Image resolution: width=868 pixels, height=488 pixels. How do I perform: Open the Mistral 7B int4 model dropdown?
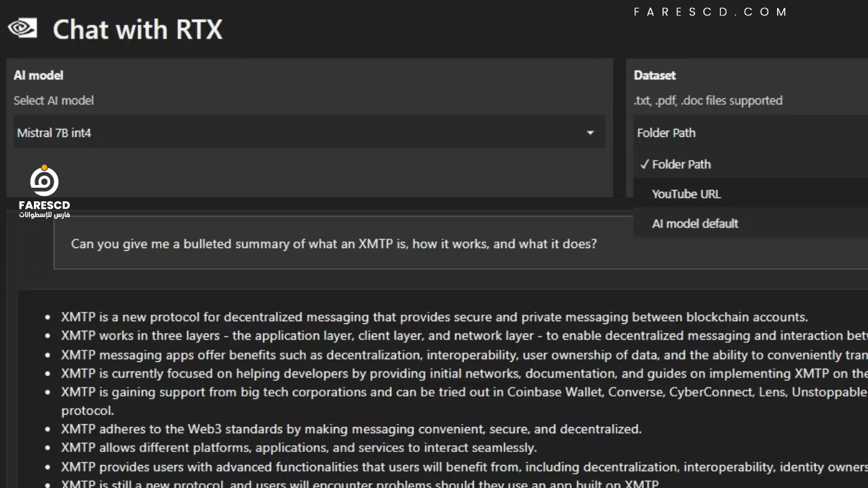309,133
